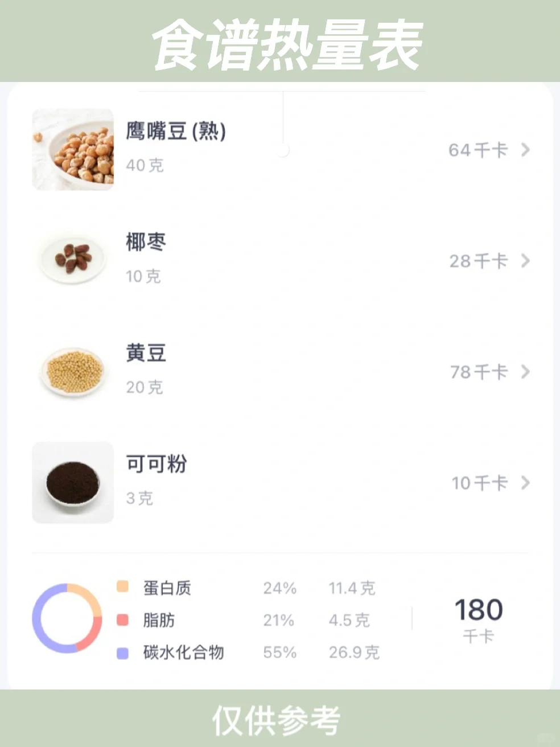This screenshot has width=560, height=747.
Task: Expand the chevron next to 78千卡
Action: [x=525, y=372]
